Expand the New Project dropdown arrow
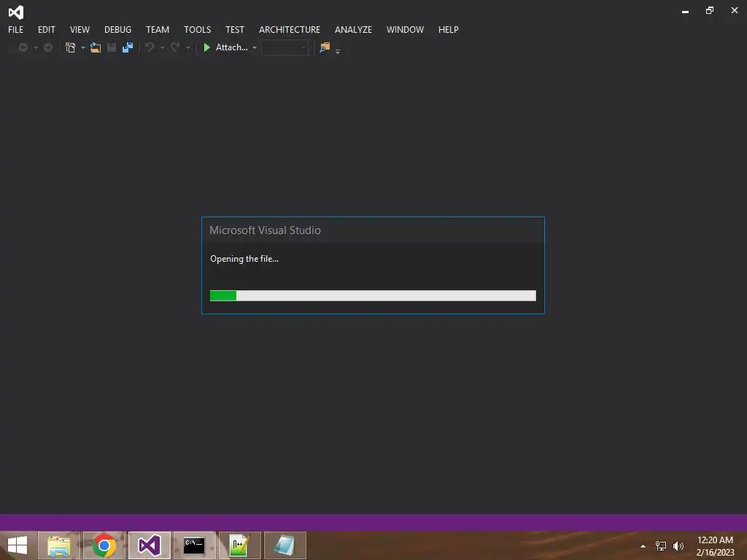 [83, 47]
